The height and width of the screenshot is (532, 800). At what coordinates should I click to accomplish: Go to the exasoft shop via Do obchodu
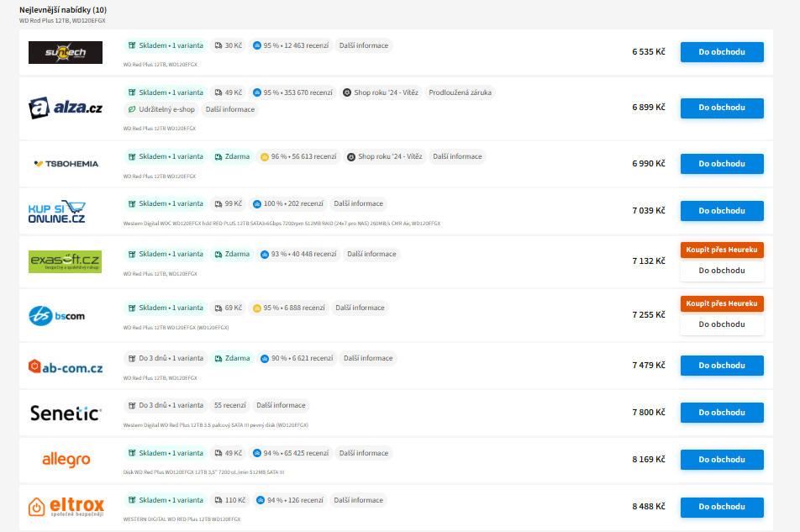click(x=721, y=271)
